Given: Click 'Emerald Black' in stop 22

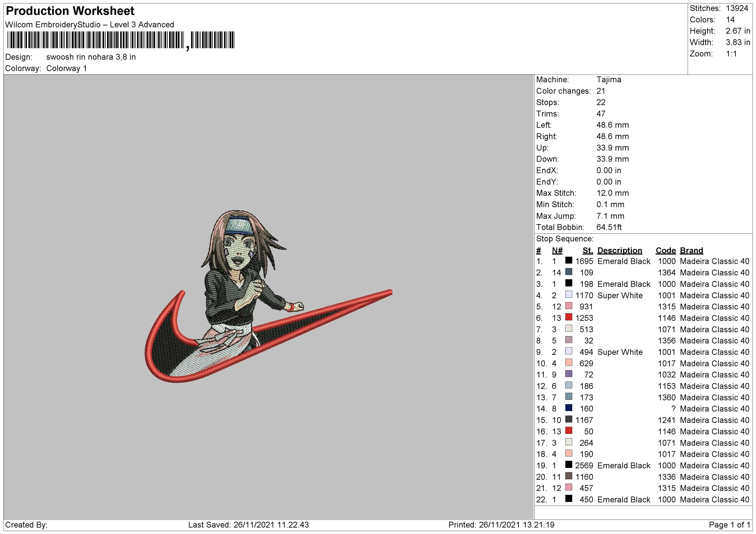Looking at the screenshot, I should 624,500.
